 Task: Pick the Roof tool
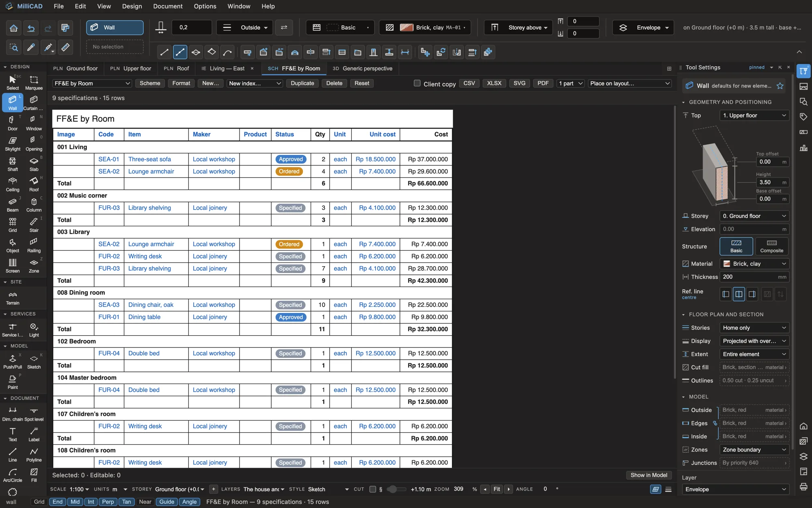click(34, 184)
